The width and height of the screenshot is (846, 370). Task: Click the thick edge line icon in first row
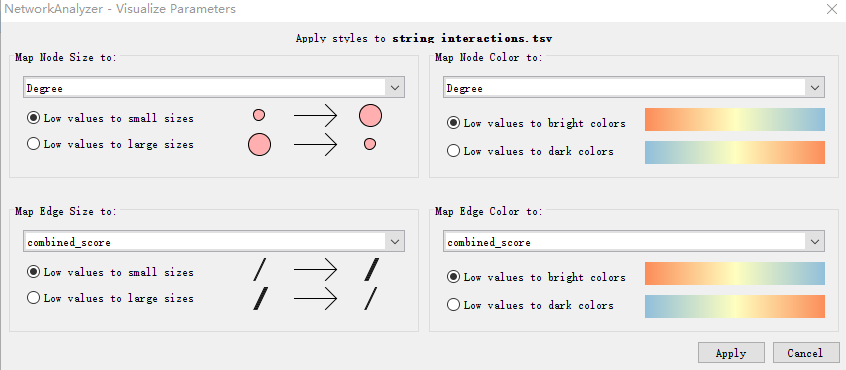click(372, 270)
